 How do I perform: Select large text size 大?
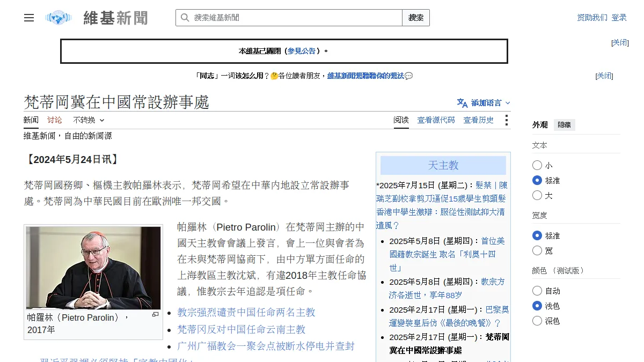[x=537, y=195]
